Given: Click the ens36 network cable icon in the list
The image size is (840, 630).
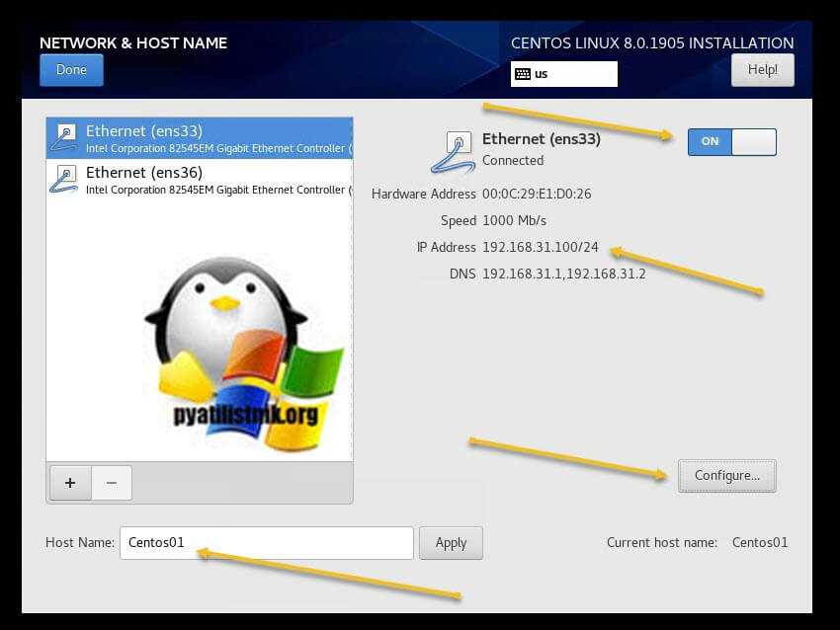Looking at the screenshot, I should click(64, 180).
